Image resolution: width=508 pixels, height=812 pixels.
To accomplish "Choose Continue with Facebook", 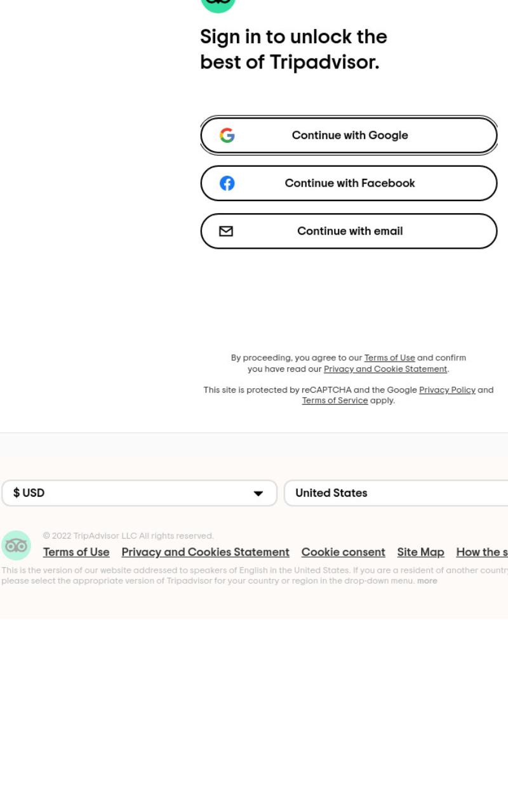I will [349, 183].
